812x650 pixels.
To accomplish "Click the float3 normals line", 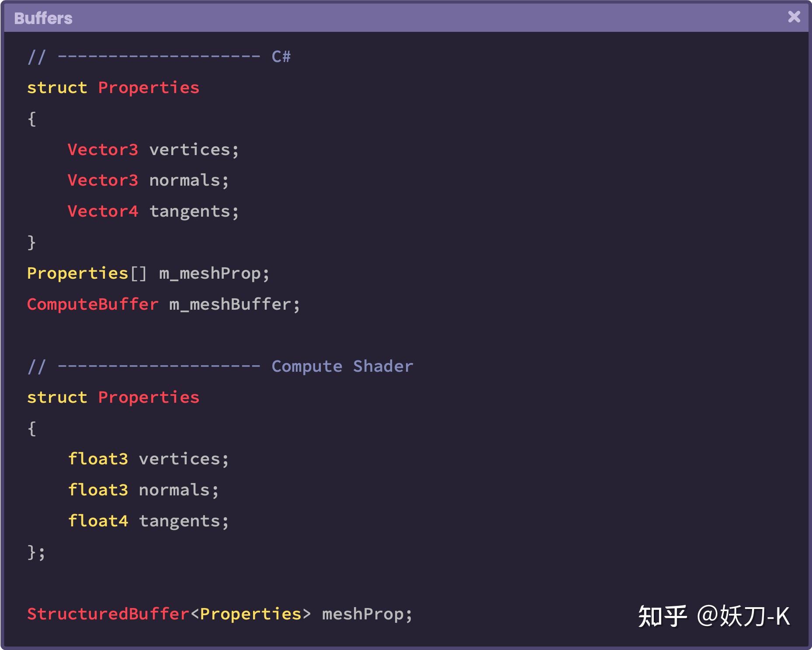I will [143, 490].
